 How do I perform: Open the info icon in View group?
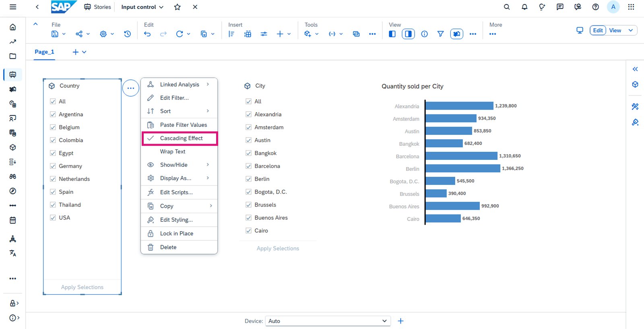pos(424,34)
